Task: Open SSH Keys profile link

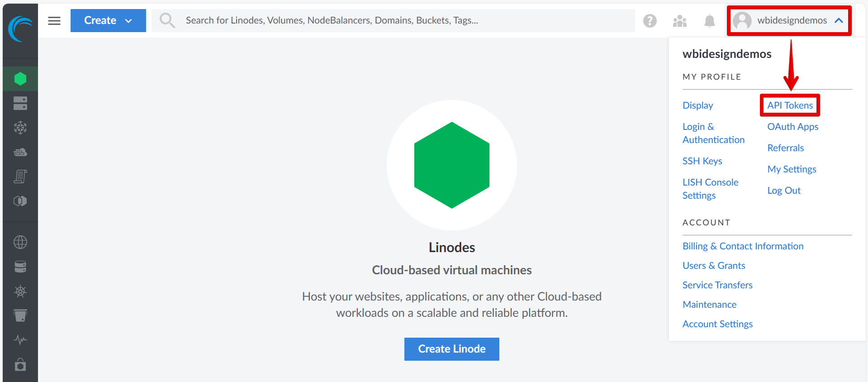Action: (x=702, y=161)
